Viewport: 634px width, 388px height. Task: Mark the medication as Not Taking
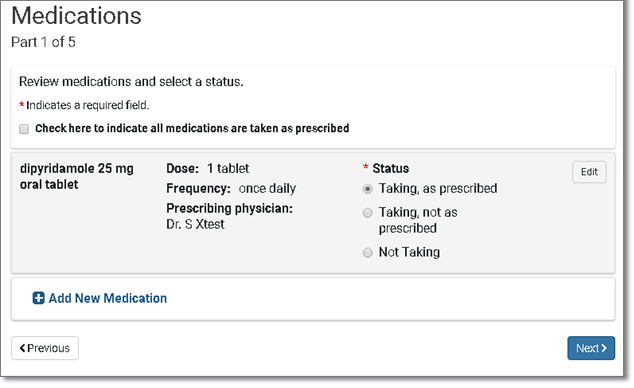pyautogui.click(x=368, y=253)
